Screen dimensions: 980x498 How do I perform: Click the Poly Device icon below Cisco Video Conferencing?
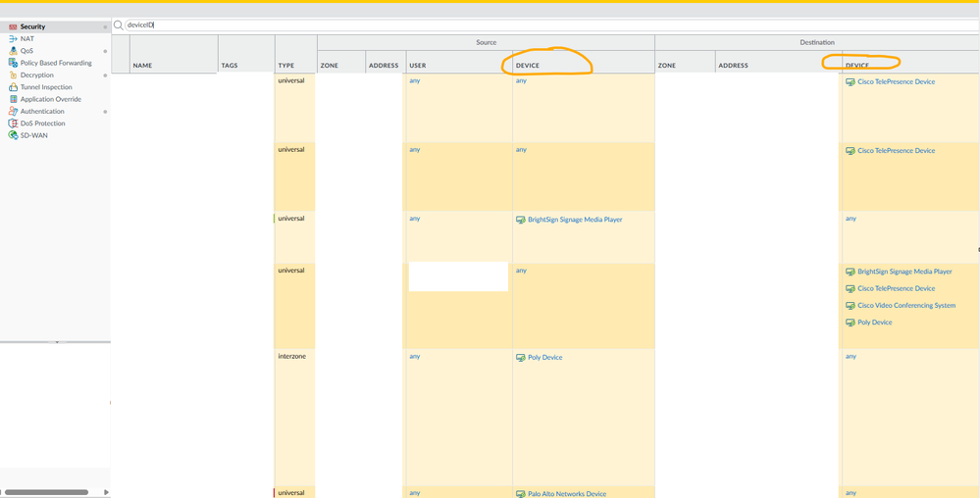[x=850, y=323]
